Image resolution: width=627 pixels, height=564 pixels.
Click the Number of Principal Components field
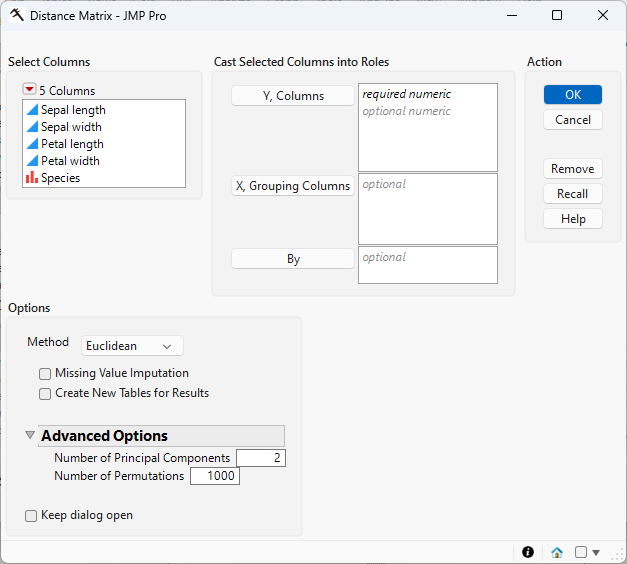coord(260,458)
